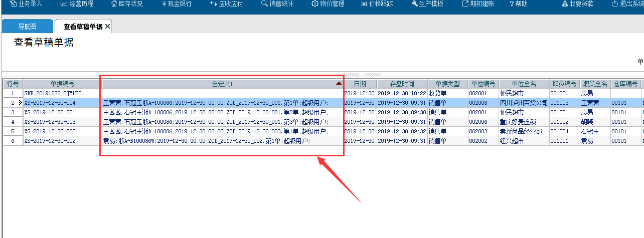Click the unit number 002003 cell
Image resolution: width=644 pixels, height=238 pixels.
coord(484,131)
